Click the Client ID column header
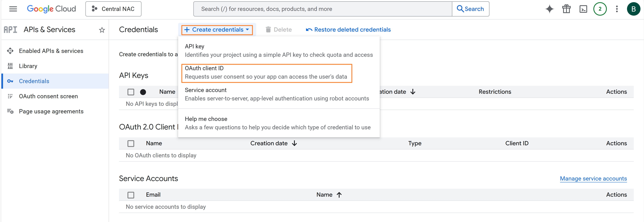 click(517, 143)
